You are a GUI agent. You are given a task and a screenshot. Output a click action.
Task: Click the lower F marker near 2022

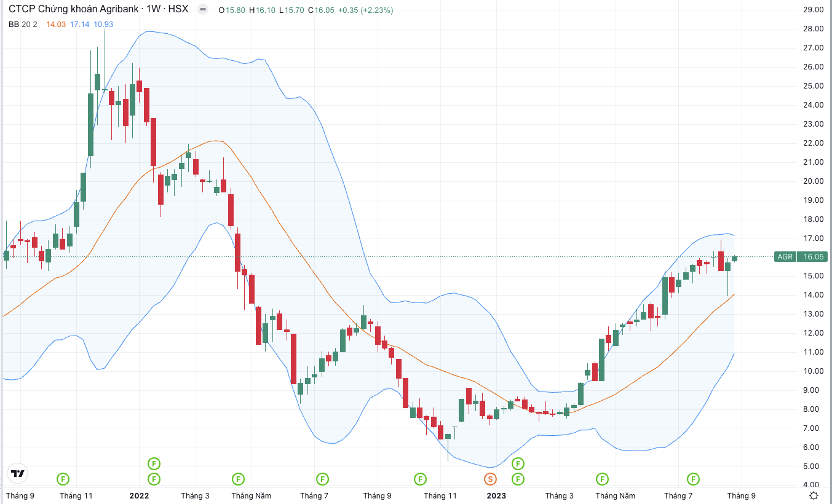(154, 478)
